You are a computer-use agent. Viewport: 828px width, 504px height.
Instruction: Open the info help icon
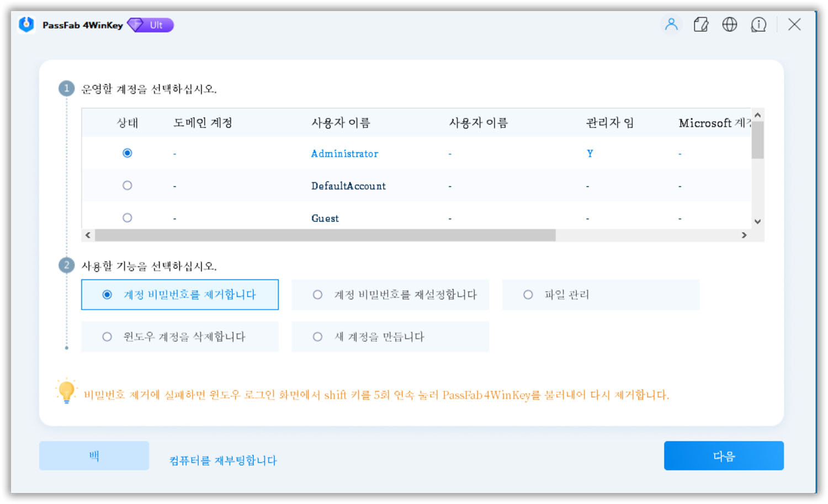758,25
